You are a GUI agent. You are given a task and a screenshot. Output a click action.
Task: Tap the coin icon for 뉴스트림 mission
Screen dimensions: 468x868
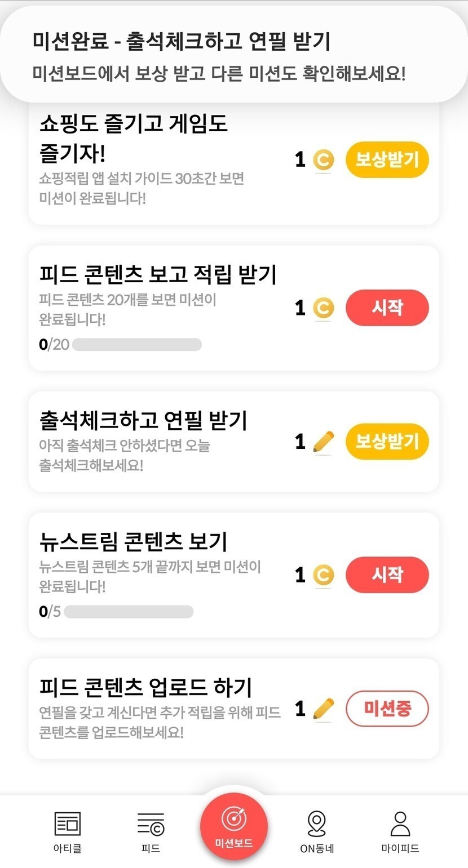click(x=323, y=575)
